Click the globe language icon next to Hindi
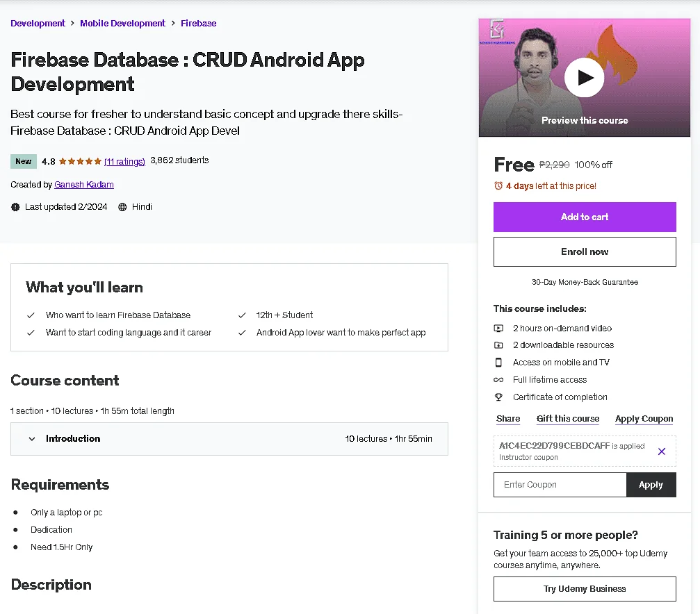Image resolution: width=700 pixels, height=614 pixels. coord(122,207)
